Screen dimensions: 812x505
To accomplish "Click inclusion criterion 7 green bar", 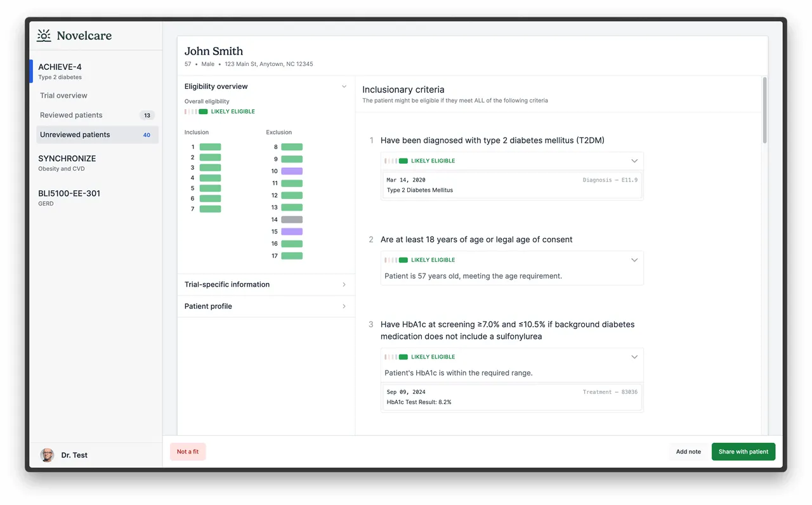I will click(x=210, y=209).
